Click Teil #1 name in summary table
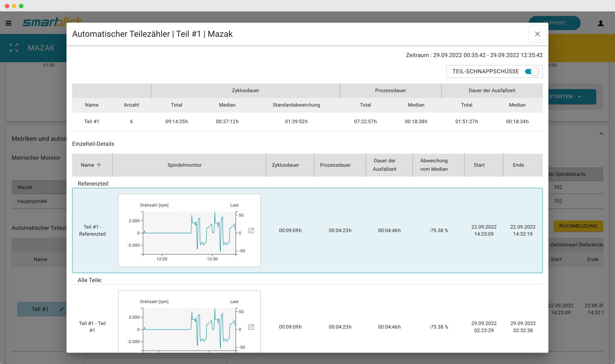Viewport: 615px width, 364px height. (92, 122)
